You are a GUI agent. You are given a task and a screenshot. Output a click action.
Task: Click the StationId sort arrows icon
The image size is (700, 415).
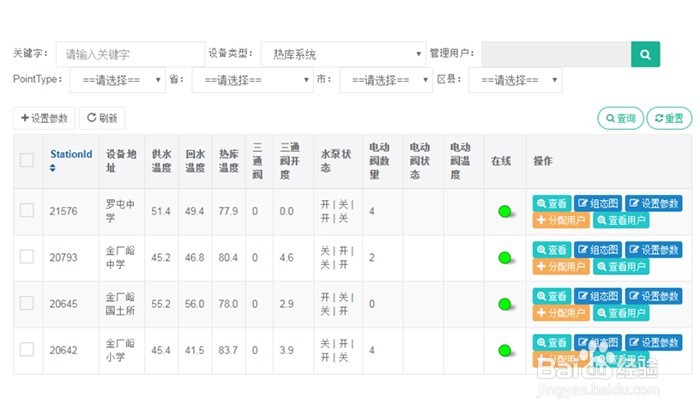click(x=53, y=168)
